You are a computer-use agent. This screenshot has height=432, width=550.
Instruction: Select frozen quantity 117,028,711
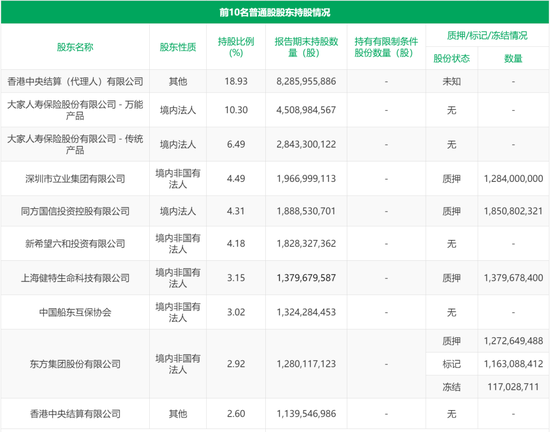513,387
